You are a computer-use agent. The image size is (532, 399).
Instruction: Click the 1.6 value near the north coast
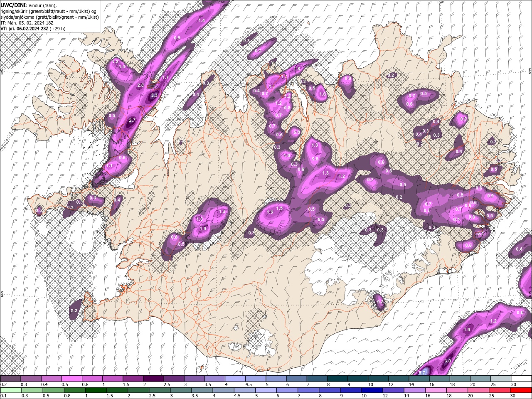323,94
